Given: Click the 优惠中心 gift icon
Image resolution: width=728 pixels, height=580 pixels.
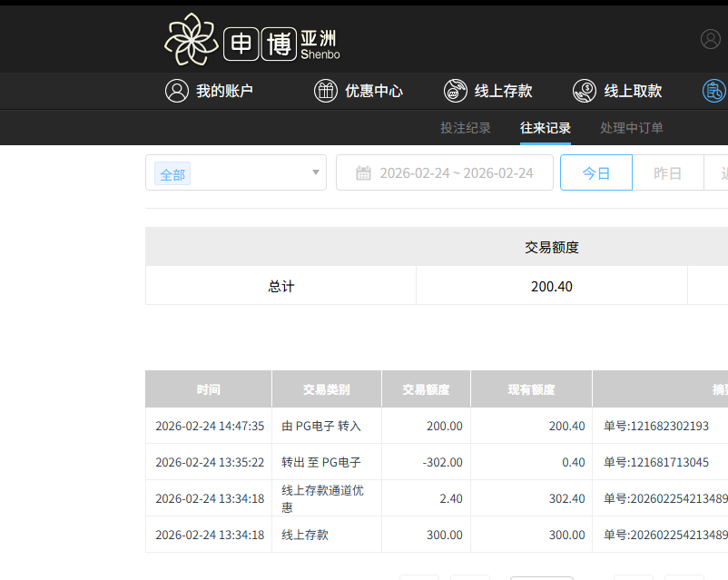Looking at the screenshot, I should pyautogui.click(x=326, y=91).
